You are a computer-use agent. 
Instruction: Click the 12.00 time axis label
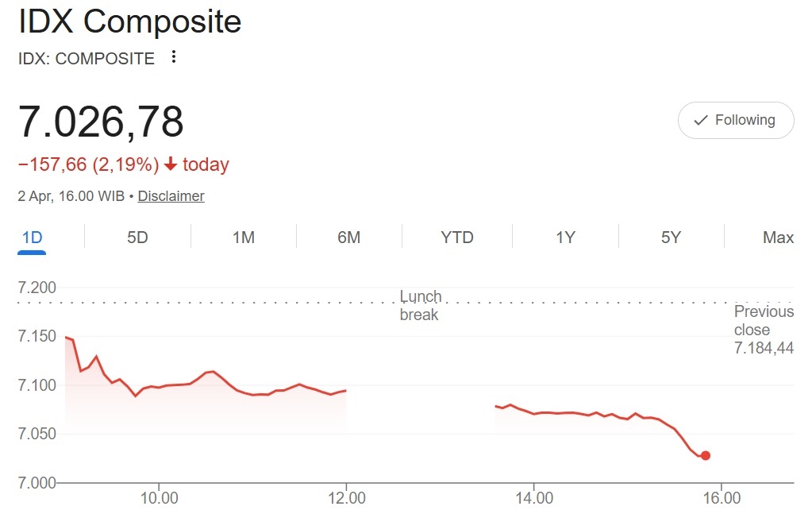[346, 498]
